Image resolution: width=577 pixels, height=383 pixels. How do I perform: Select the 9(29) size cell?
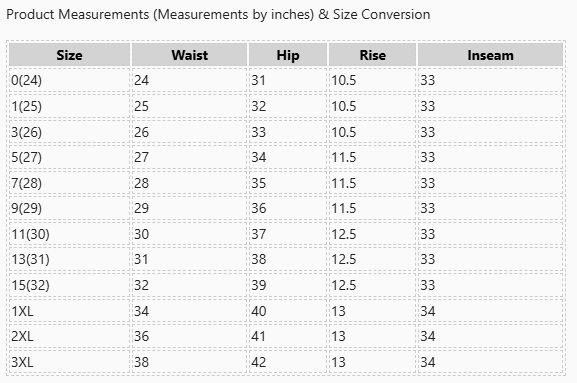tap(70, 208)
